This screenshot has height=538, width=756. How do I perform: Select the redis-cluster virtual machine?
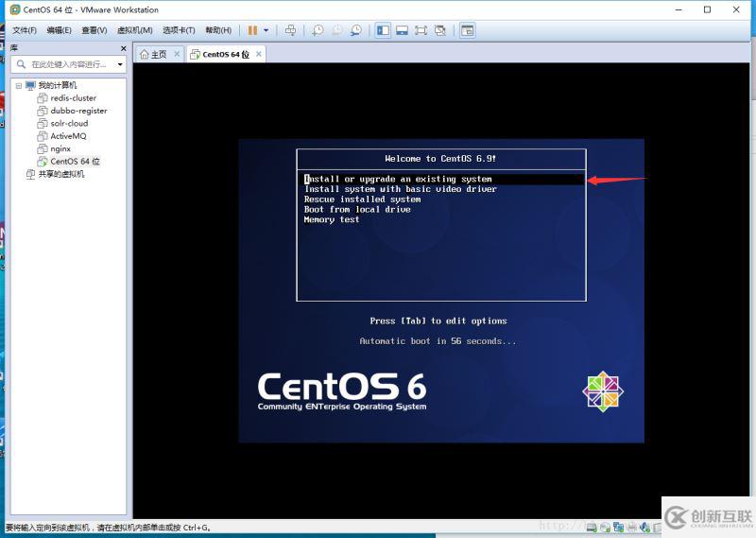tap(74, 98)
